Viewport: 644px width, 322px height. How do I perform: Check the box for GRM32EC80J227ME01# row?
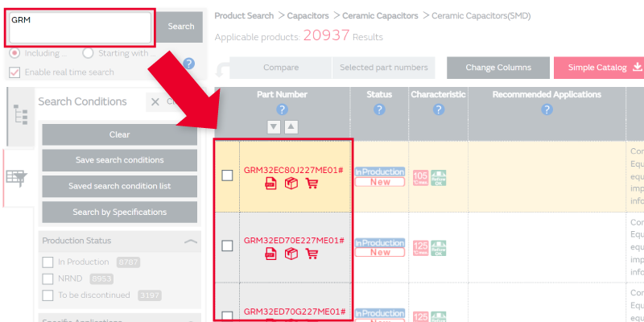227,175
